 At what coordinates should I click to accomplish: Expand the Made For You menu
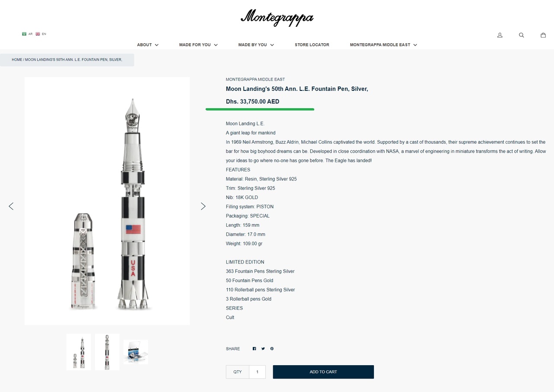coord(198,45)
